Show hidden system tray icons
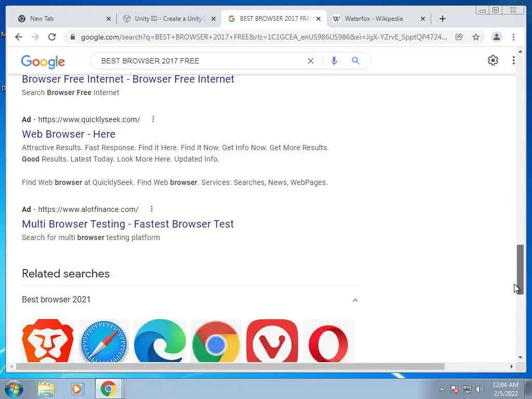Screen dimensions: 532x399 pyautogui.click(x=442, y=390)
